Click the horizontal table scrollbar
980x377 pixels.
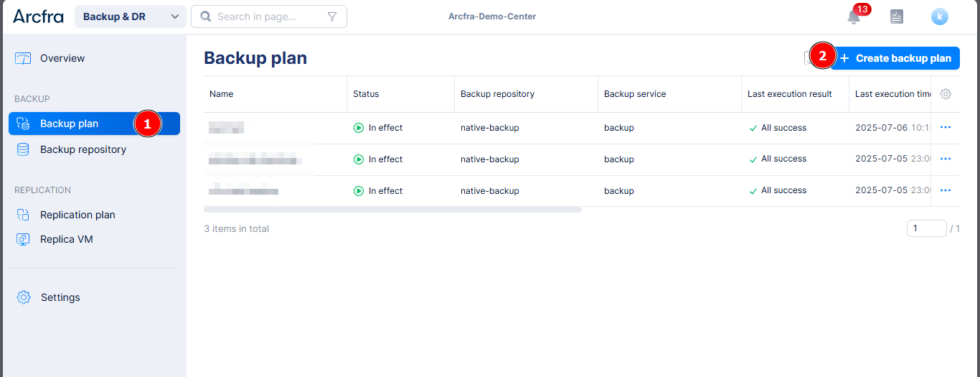coord(392,210)
